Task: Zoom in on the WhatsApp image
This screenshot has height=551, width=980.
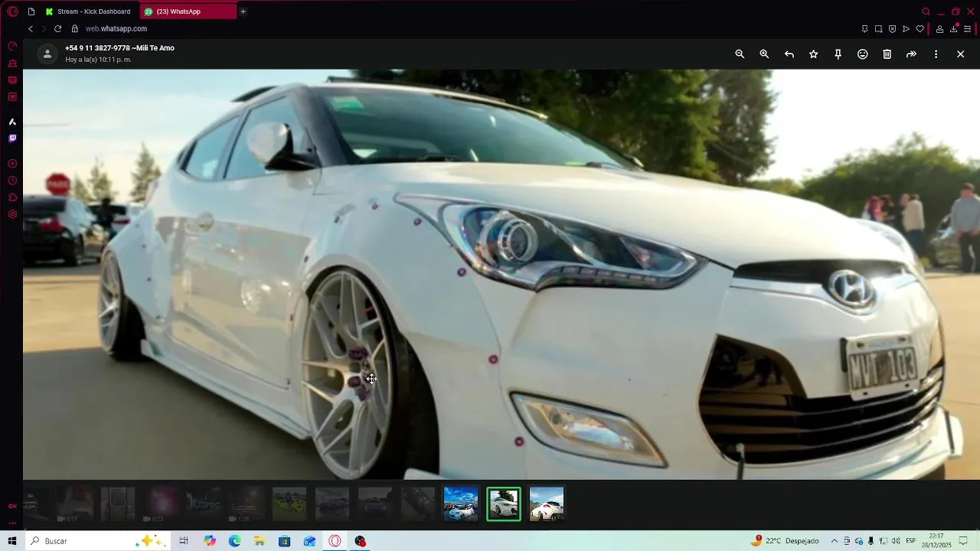Action: [x=764, y=54]
